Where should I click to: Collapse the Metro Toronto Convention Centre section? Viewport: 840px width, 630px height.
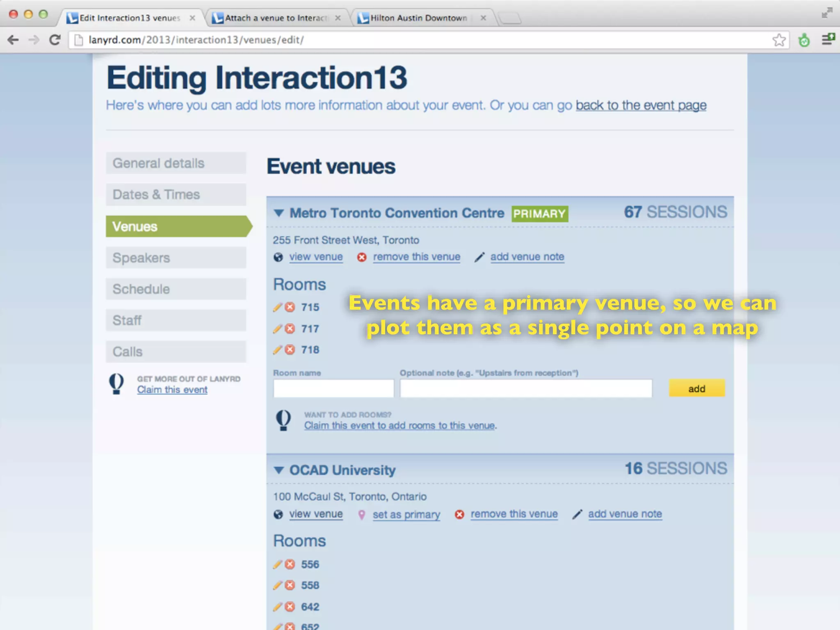[279, 213]
